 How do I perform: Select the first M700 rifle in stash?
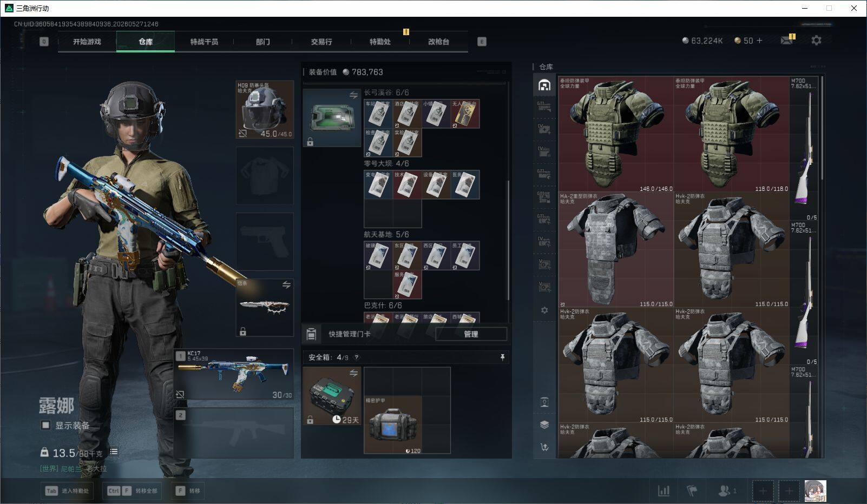point(804,149)
